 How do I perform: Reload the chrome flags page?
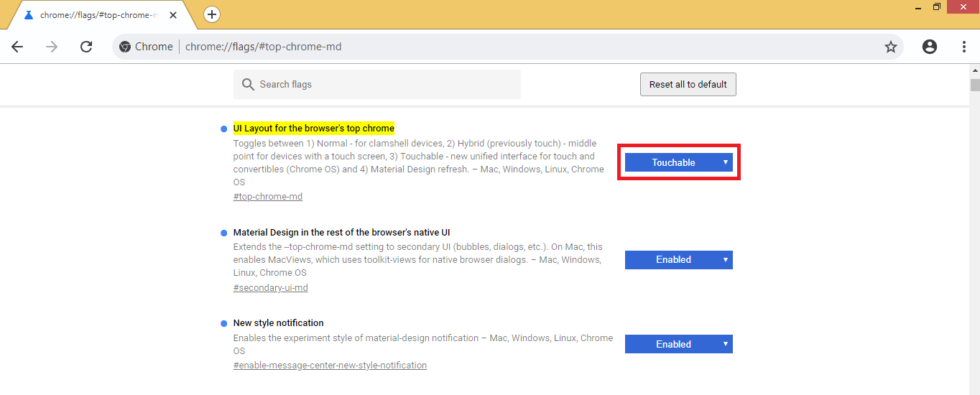86,47
